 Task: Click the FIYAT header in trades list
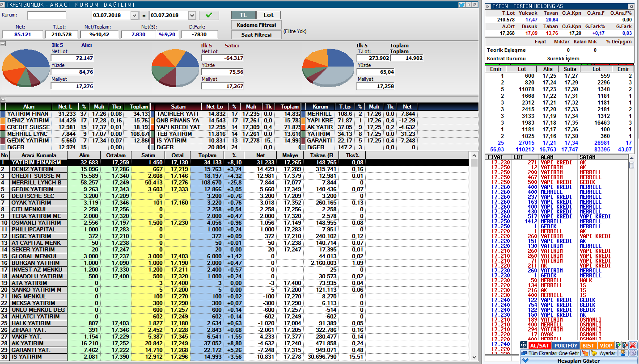coord(498,157)
